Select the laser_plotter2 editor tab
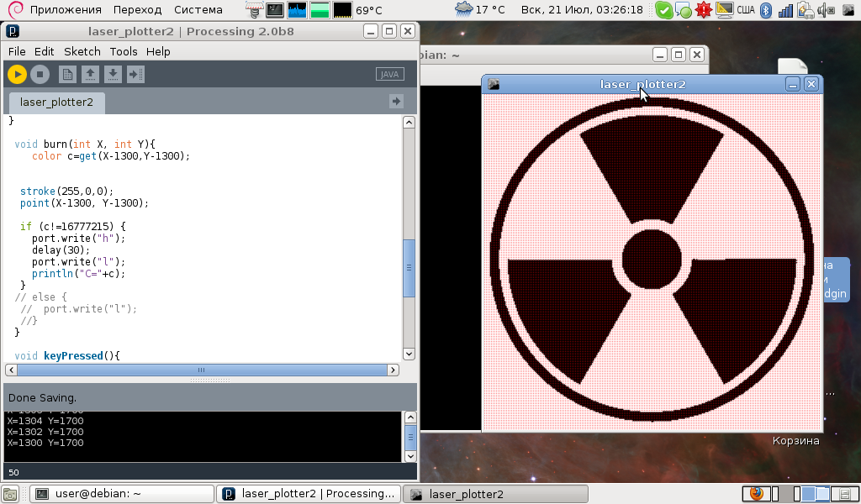The image size is (861, 504). 56,102
